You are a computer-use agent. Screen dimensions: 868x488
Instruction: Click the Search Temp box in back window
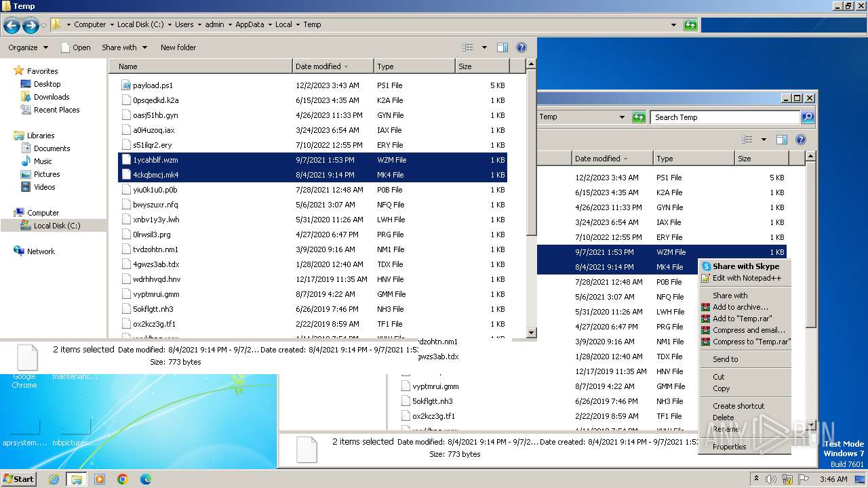726,117
